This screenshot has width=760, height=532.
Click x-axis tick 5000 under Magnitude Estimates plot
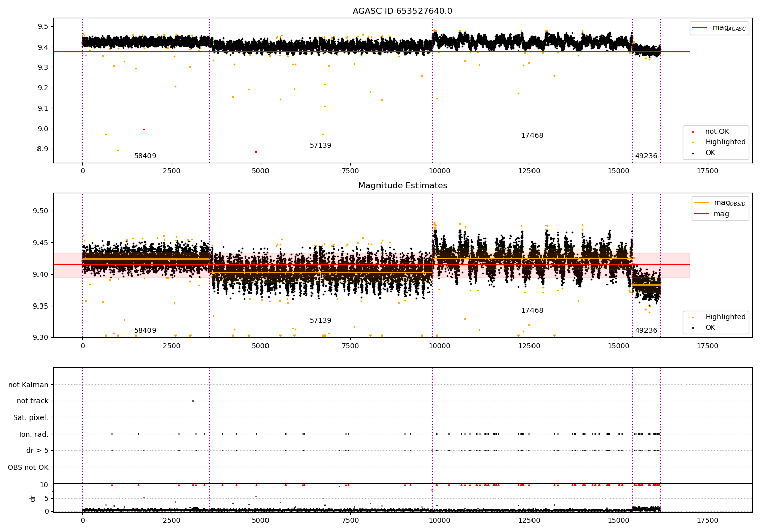coord(261,346)
